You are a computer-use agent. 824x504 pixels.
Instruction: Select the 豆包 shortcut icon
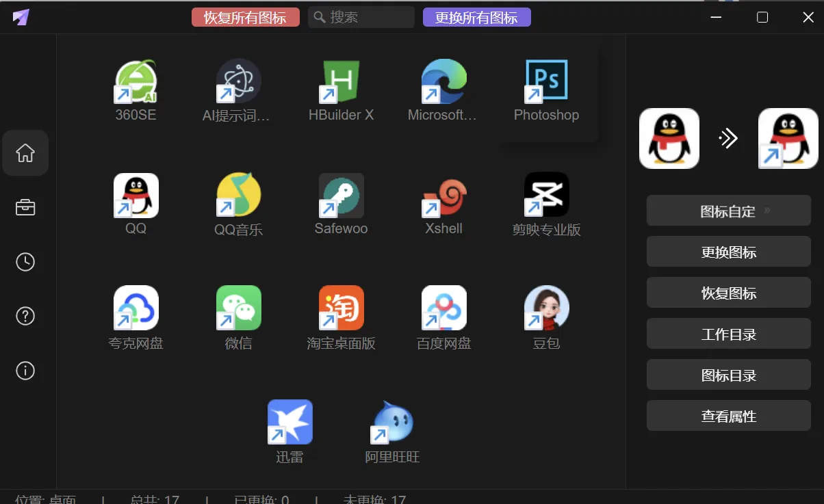coord(546,308)
